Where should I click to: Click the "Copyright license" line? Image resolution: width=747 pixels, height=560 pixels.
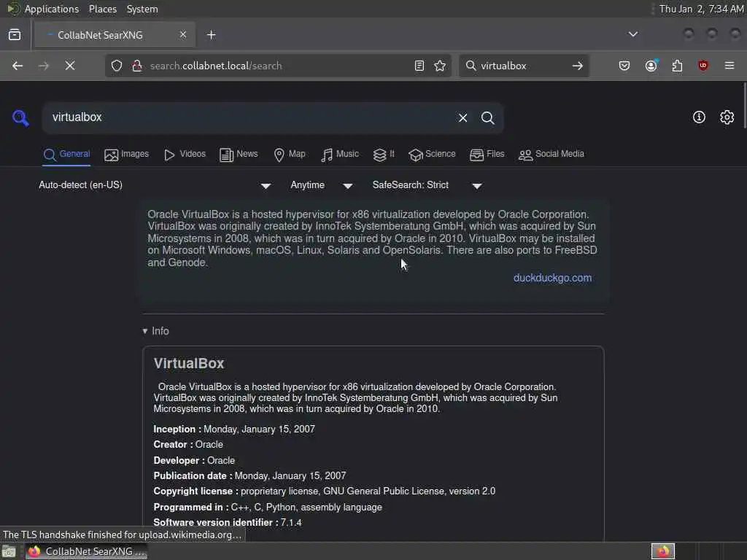(325, 491)
